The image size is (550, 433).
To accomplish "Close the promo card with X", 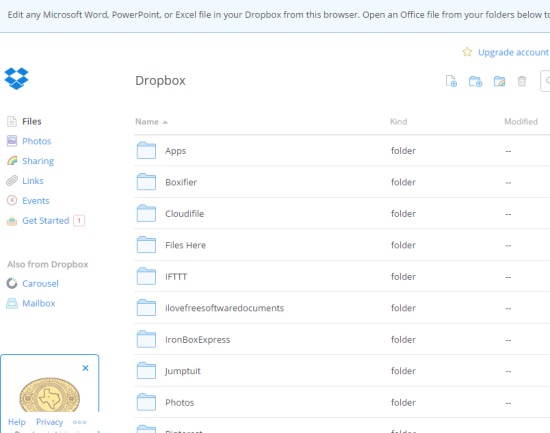I will click(x=85, y=368).
